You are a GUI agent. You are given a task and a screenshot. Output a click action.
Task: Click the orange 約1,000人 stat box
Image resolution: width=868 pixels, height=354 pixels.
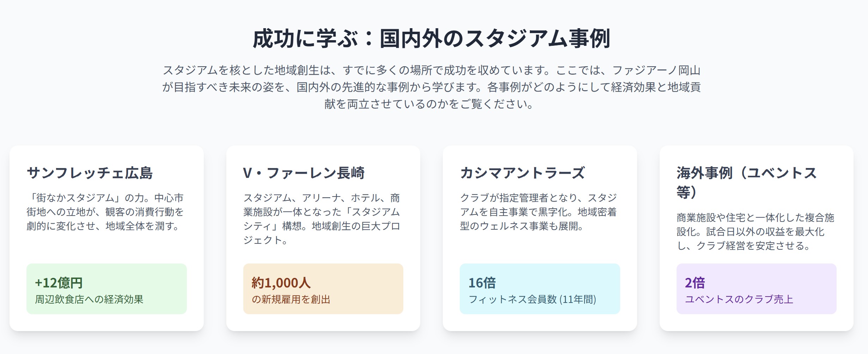[x=323, y=289]
